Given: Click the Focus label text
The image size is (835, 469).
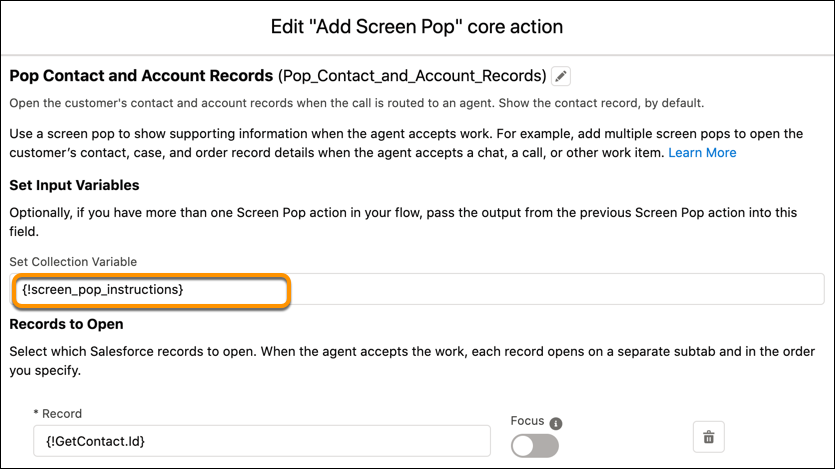Looking at the screenshot, I should (526, 422).
